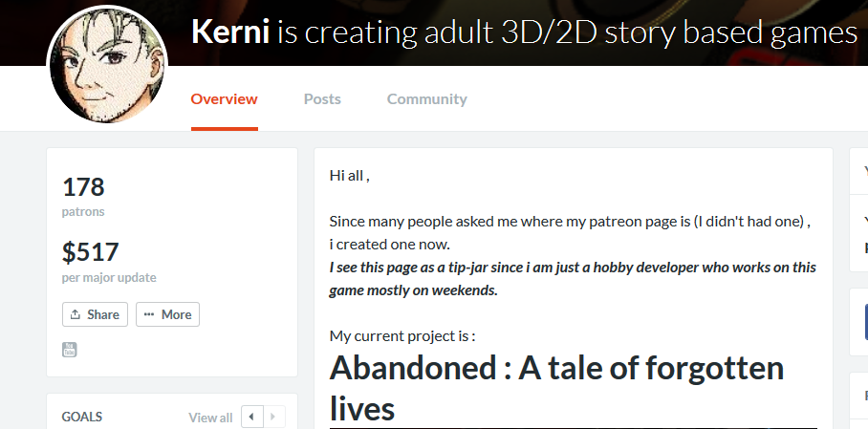
Task: Click View all goals link
Action: click(x=210, y=418)
